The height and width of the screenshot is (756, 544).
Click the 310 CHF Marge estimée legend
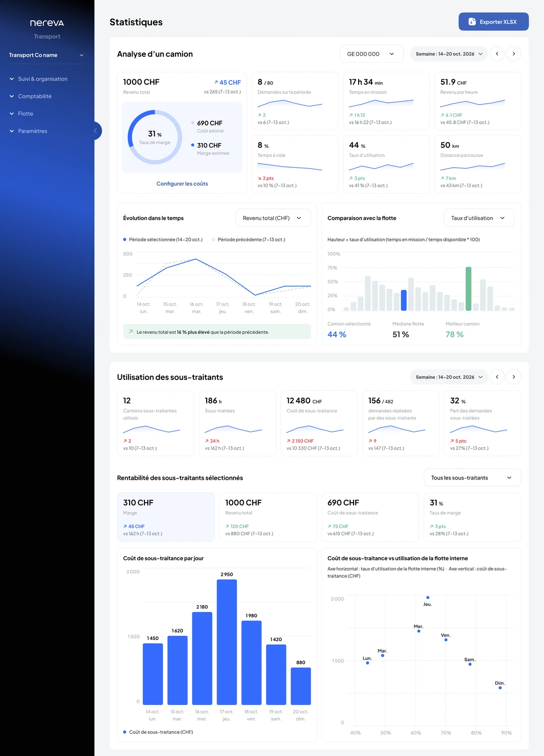(210, 148)
